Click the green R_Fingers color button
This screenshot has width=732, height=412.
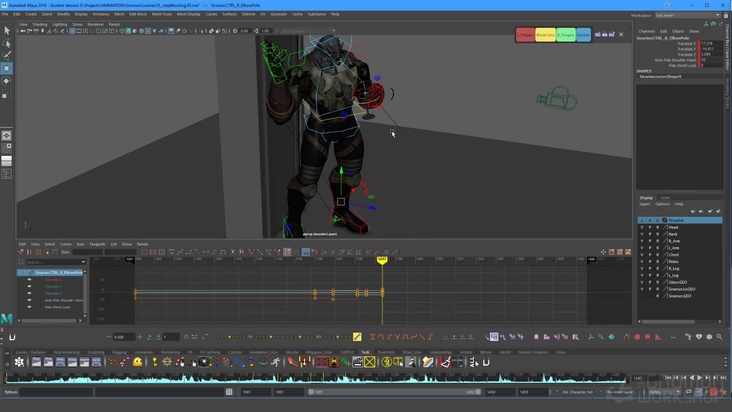tap(565, 35)
